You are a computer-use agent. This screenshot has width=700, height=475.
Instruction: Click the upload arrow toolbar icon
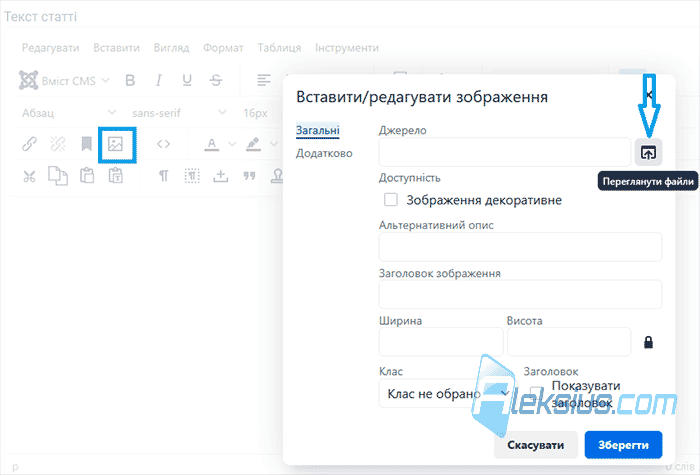[x=221, y=176]
